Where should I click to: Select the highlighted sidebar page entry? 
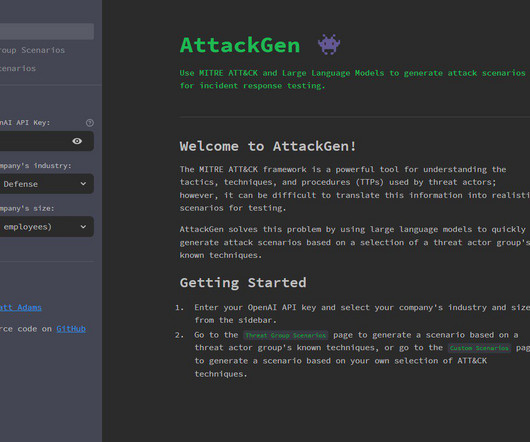click(47, 31)
